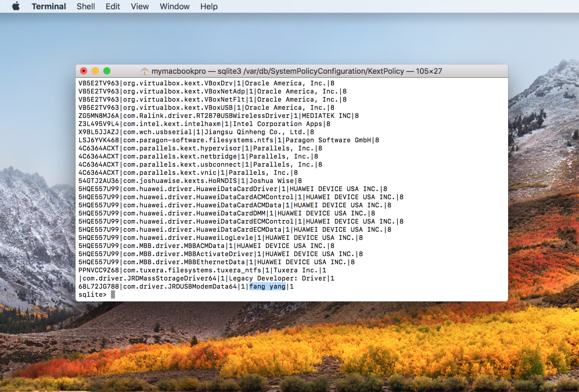Click the home folder icon in the title bar
This screenshot has height=392, width=579.
click(x=144, y=71)
